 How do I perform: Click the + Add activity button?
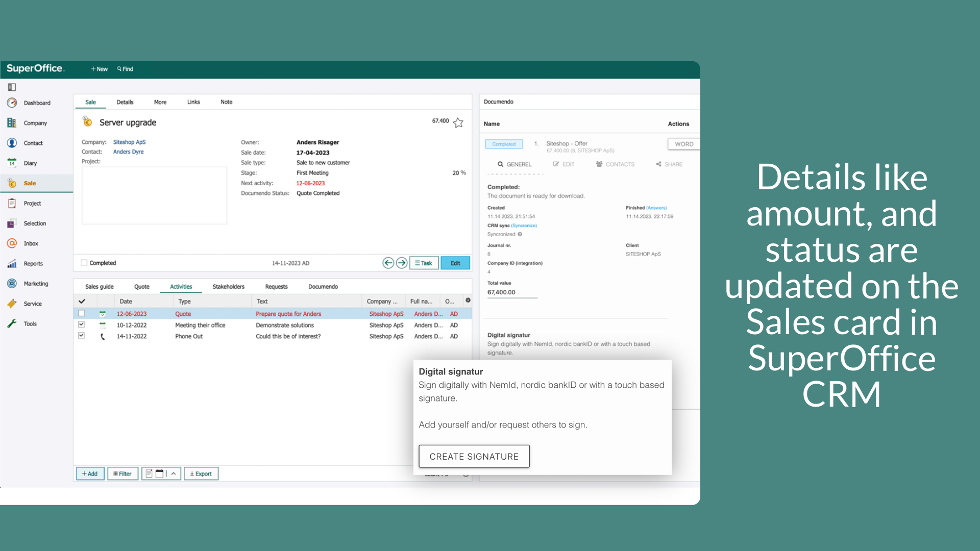[x=90, y=474]
